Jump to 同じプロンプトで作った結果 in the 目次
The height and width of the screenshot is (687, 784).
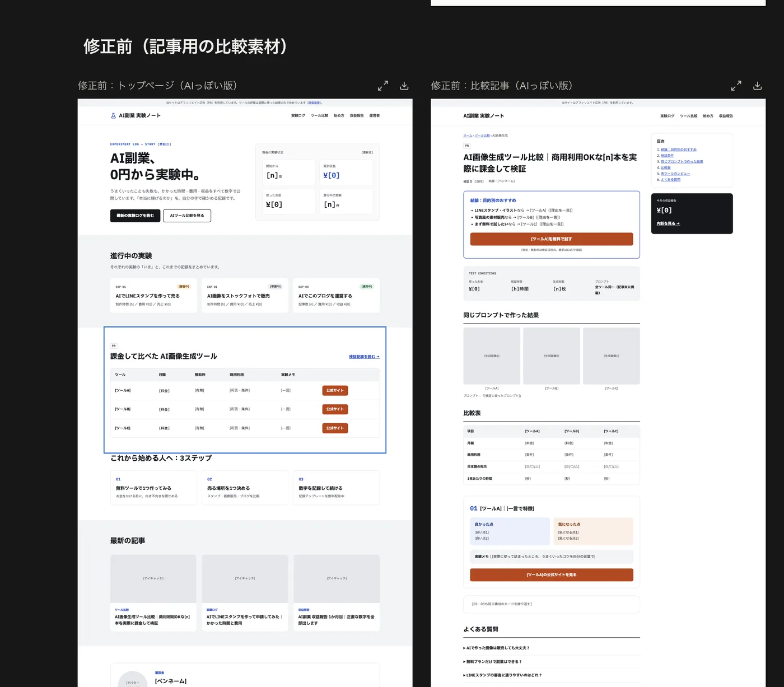pyautogui.click(x=682, y=162)
